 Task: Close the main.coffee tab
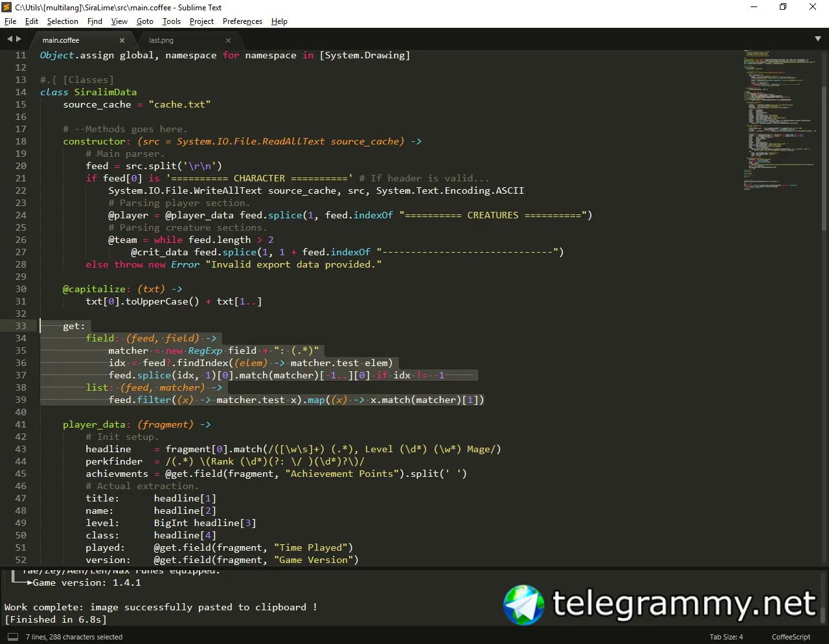(x=122, y=40)
